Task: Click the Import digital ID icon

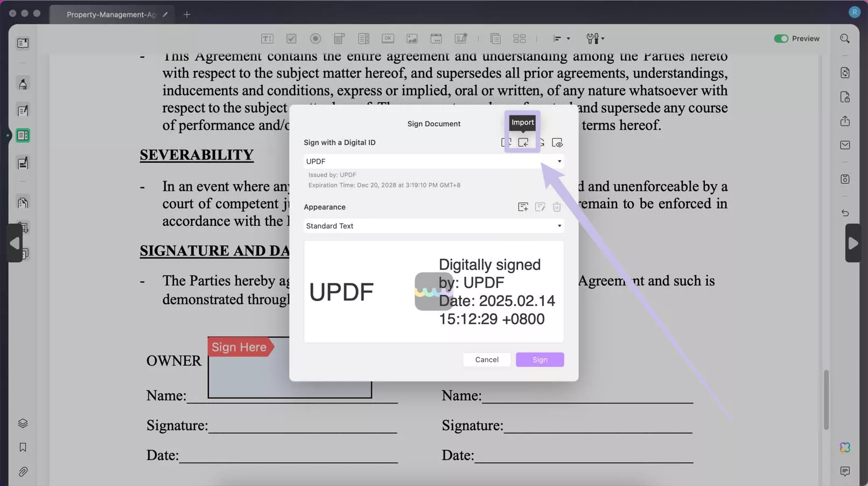Action: pos(523,142)
